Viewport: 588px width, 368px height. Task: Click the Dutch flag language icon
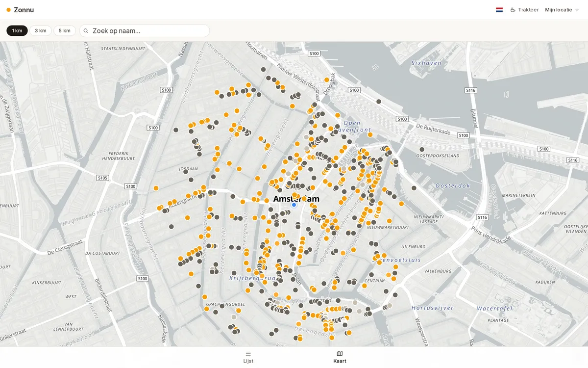coord(499,10)
